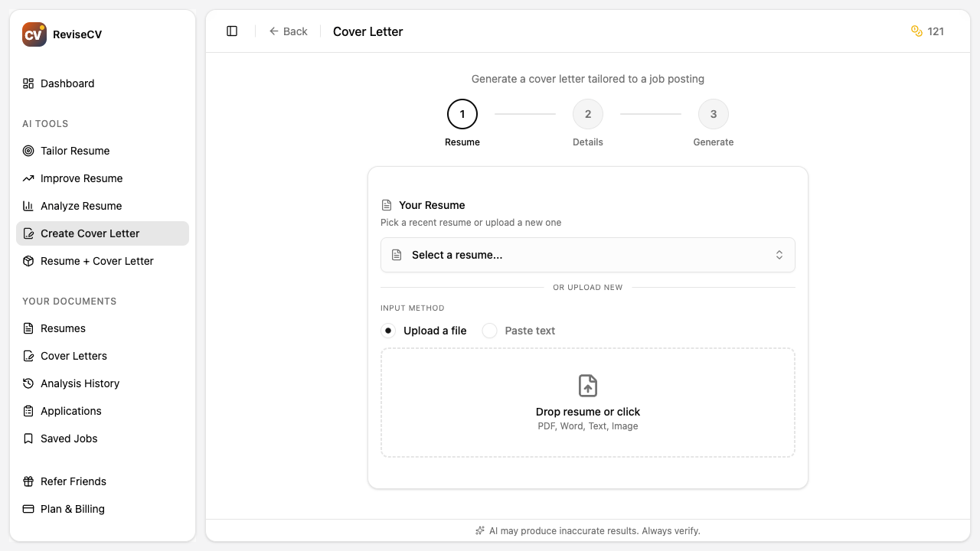Viewport: 980px width, 551px height.
Task: Click the Back link
Action: pos(289,31)
